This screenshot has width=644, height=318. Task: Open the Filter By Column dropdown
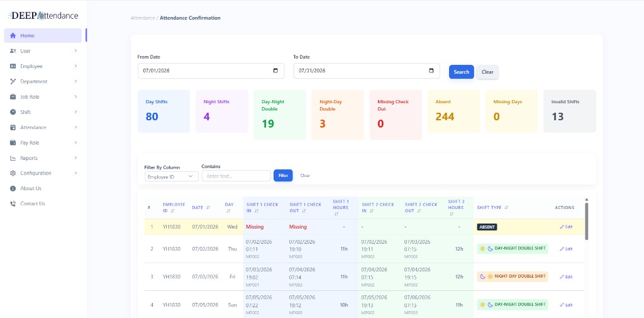(171, 176)
